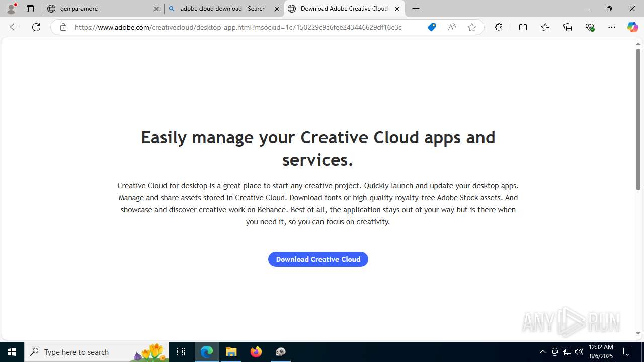Add page to favorites star
The image size is (644, 362).
click(x=472, y=27)
